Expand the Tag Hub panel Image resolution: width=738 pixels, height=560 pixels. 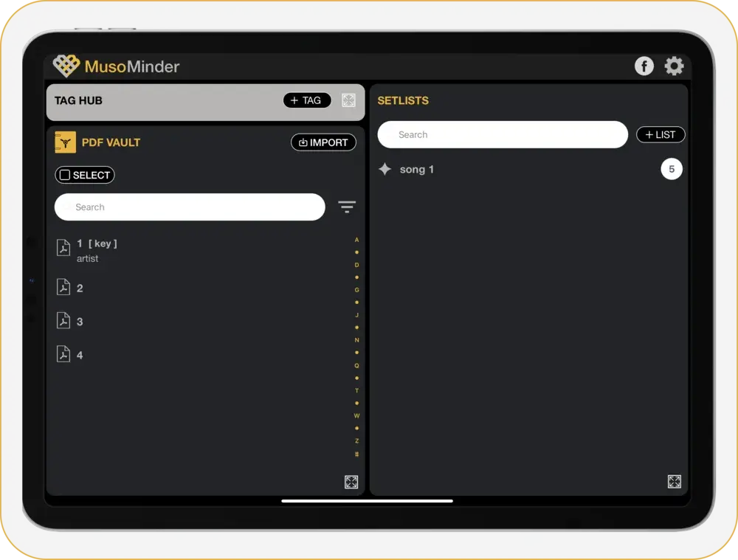[x=349, y=100]
